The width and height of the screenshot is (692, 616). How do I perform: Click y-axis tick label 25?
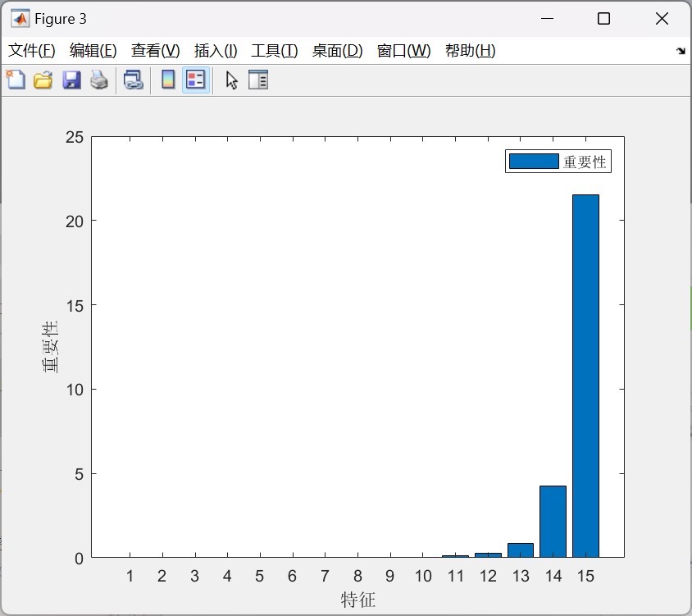click(75, 137)
